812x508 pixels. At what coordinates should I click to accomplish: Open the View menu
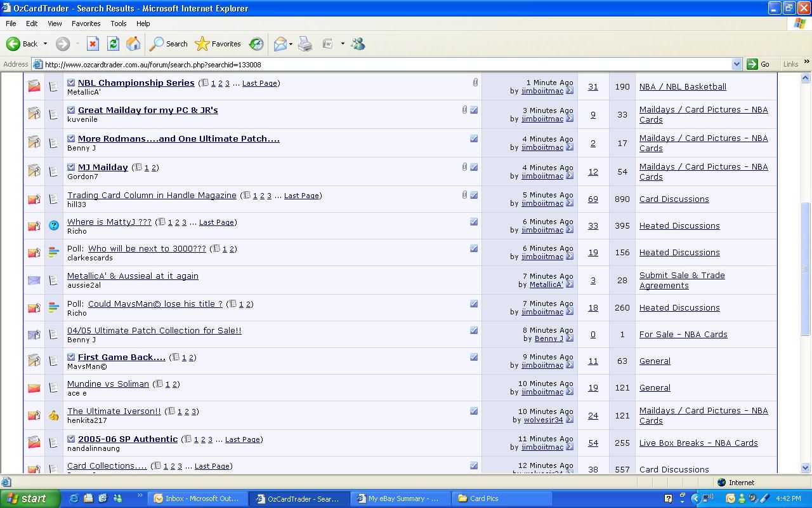click(55, 23)
